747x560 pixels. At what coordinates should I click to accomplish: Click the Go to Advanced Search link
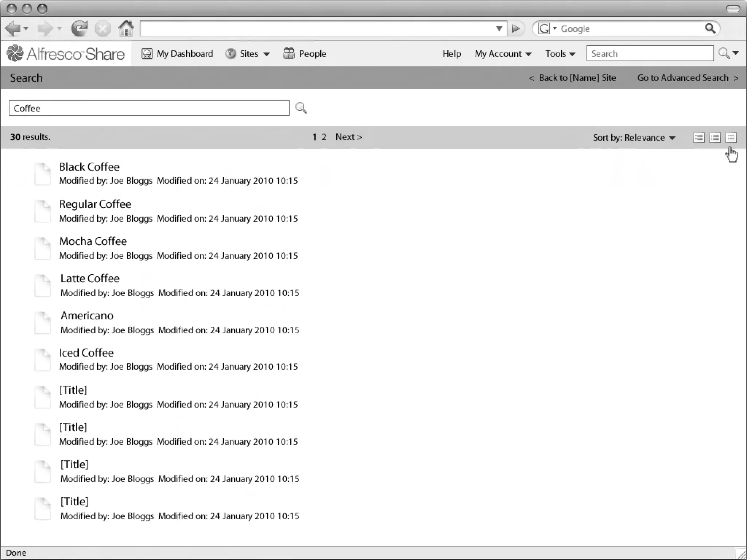pos(687,78)
